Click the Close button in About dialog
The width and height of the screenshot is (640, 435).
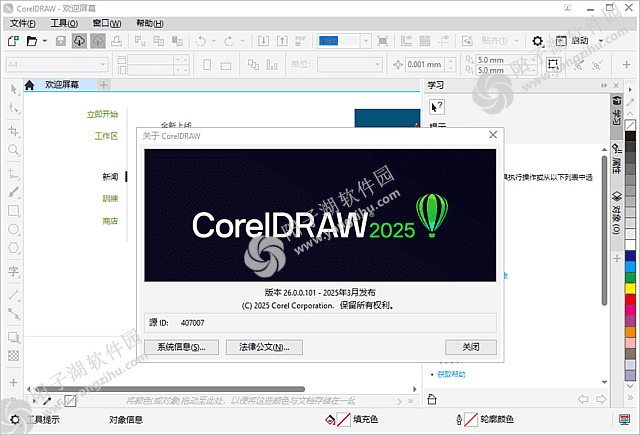point(471,347)
